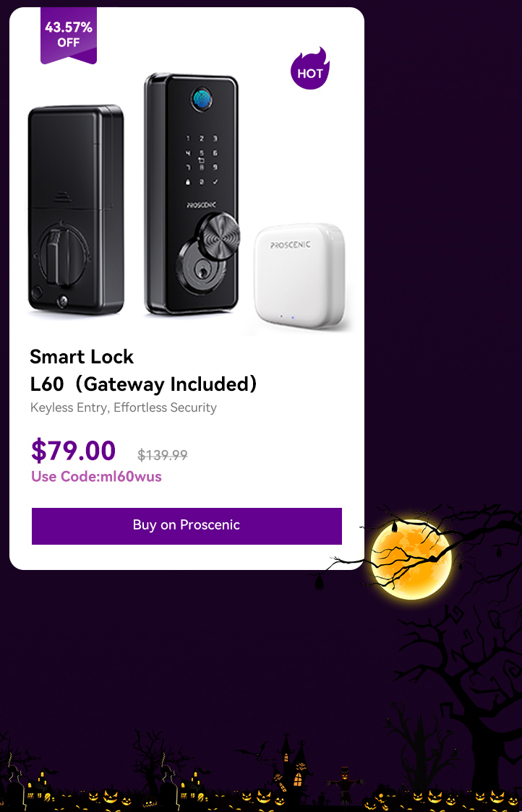Click the keyhole cylinder on the lock
This screenshot has width=522, height=812.
point(200,269)
